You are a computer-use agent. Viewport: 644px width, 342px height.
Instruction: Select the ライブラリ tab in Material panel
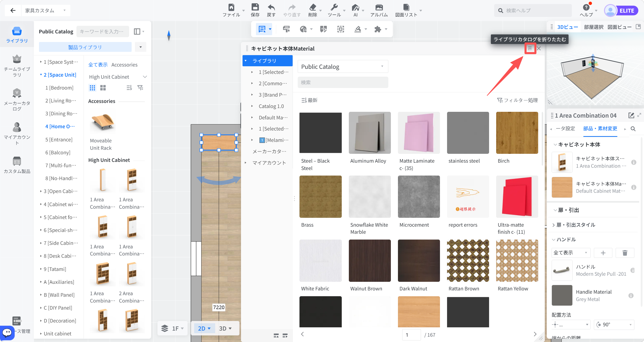coord(267,61)
